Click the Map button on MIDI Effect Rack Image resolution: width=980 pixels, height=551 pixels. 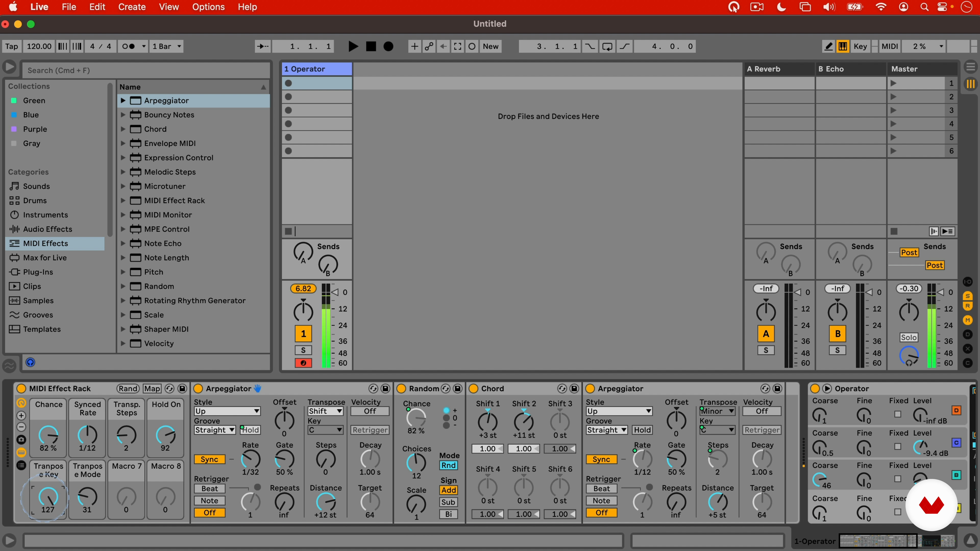[152, 388]
